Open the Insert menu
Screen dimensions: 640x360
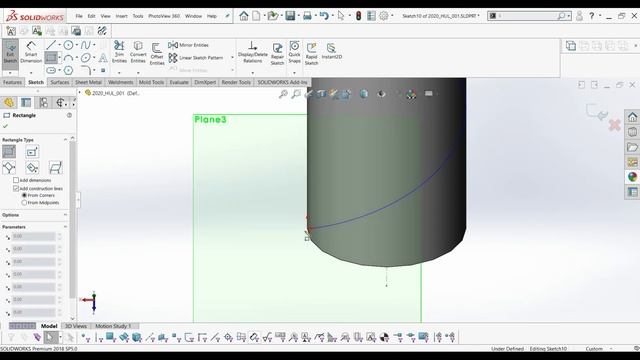[x=121, y=16]
